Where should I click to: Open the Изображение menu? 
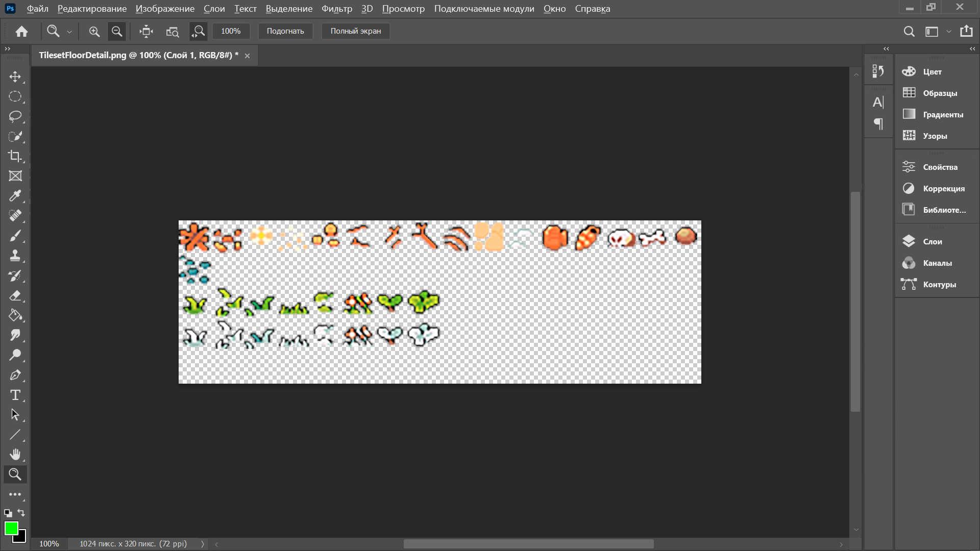click(165, 9)
